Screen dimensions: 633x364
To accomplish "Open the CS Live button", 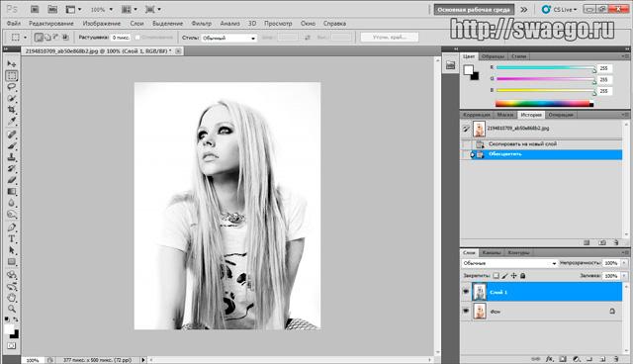I will (x=559, y=9).
